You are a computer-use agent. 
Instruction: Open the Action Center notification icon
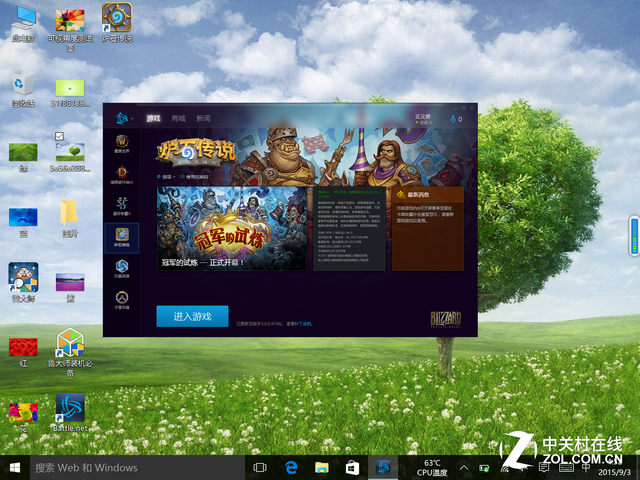pos(544,468)
